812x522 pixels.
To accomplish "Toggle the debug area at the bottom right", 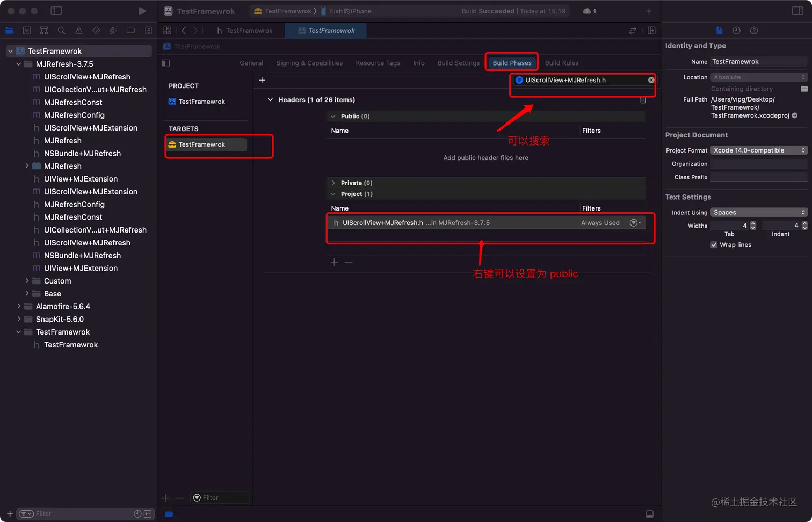I will [x=649, y=514].
